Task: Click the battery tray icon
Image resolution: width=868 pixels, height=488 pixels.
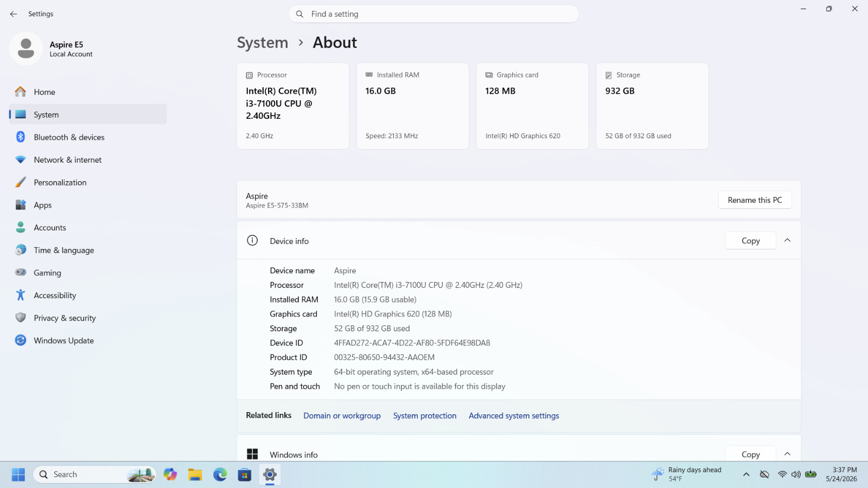Action: [810, 474]
